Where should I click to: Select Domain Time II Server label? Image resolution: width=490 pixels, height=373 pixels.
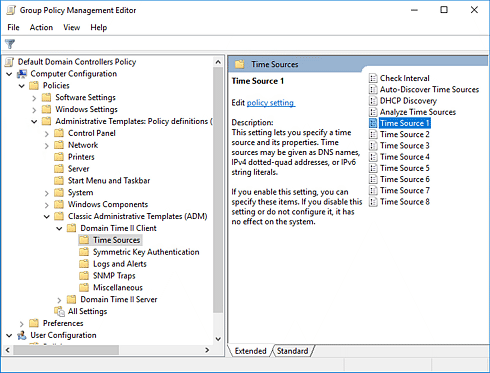pos(119,299)
